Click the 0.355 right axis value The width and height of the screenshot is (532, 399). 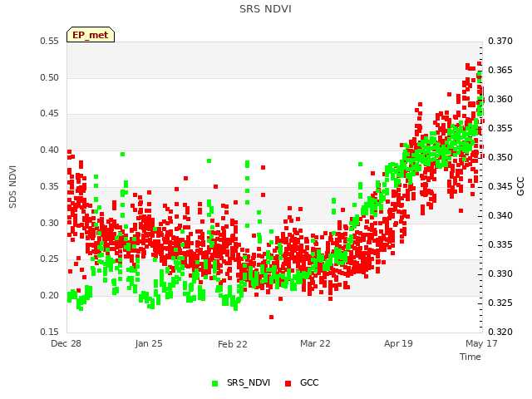point(500,128)
